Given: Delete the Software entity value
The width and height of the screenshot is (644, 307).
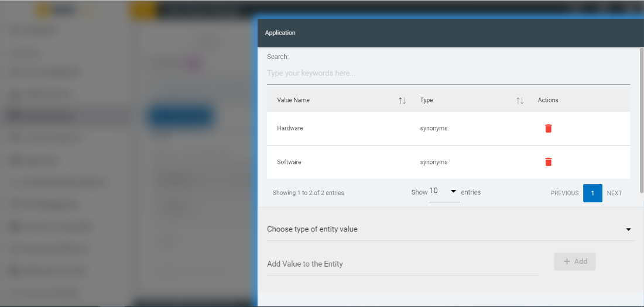Looking at the screenshot, I should 548,162.
